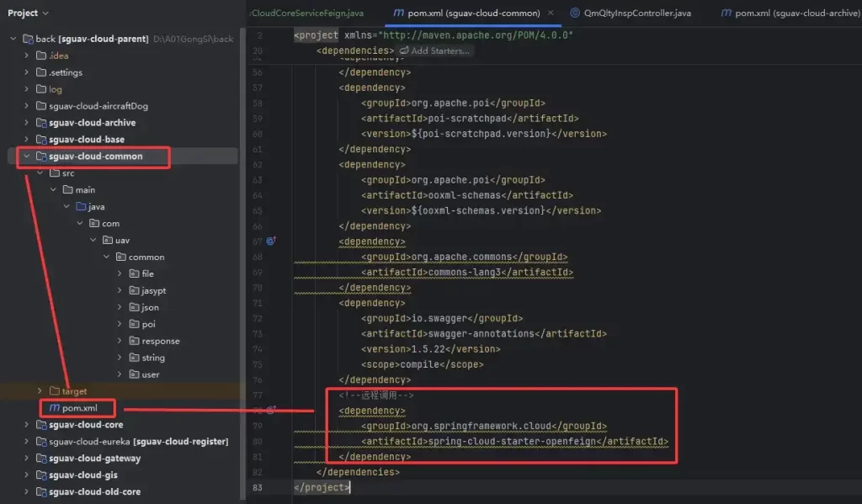Viewport: 862px width, 504px height.
Task: Click the java source folder icon
Action: [x=82, y=207]
